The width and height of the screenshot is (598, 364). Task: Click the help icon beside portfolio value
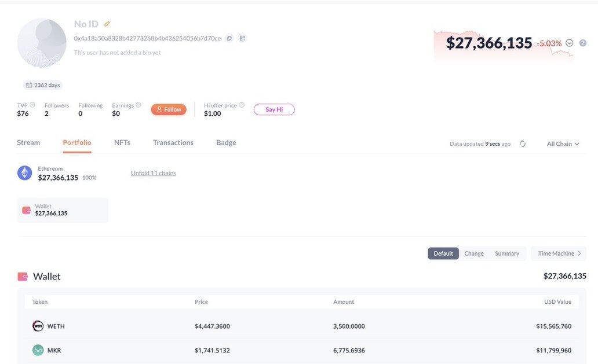(583, 43)
